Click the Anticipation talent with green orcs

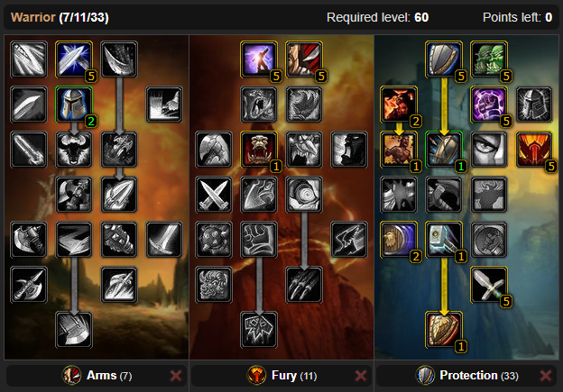point(489,59)
